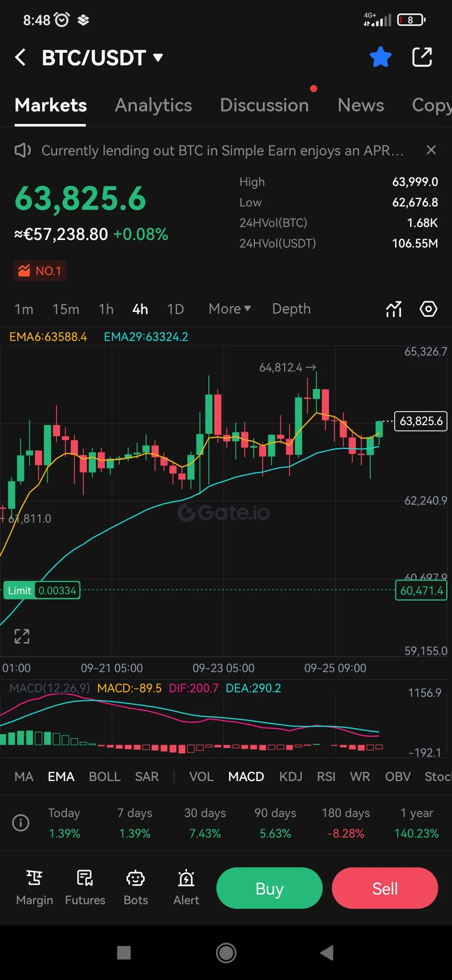Open performance info icon
Image resolution: width=452 pixels, height=980 pixels.
[21, 823]
